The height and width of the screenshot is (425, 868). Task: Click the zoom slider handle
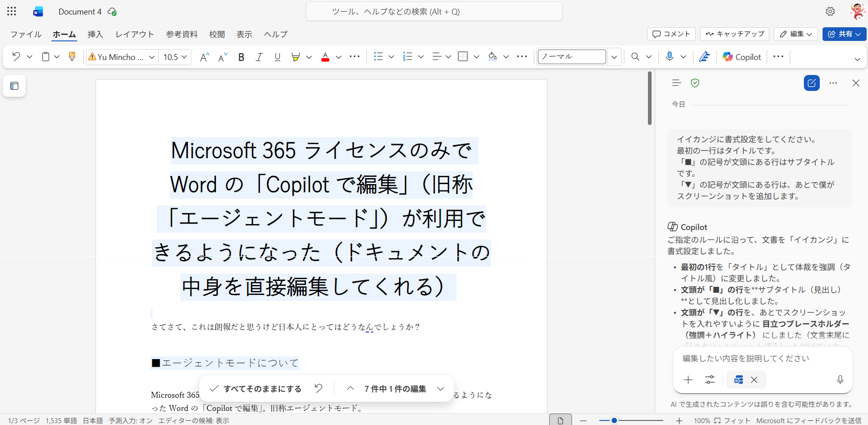pyautogui.click(x=614, y=420)
